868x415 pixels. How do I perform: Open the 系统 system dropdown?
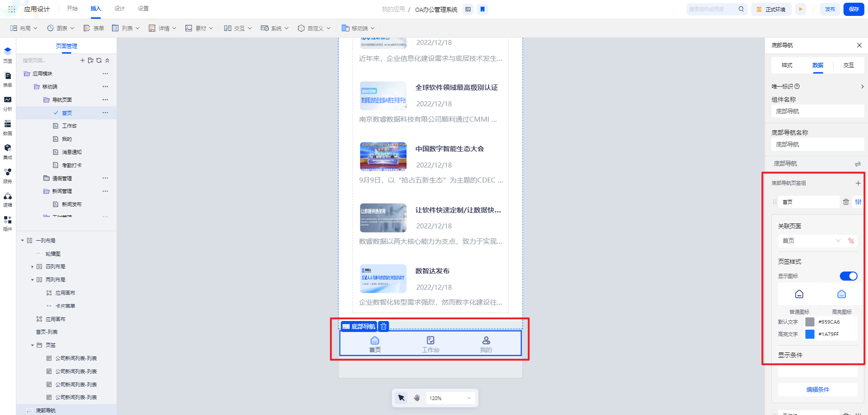click(x=275, y=28)
